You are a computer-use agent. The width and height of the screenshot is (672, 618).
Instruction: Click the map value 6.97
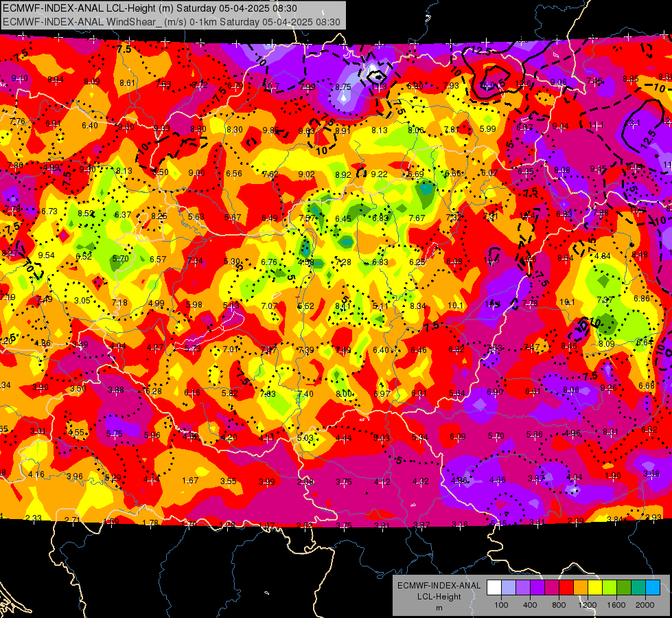382,393
